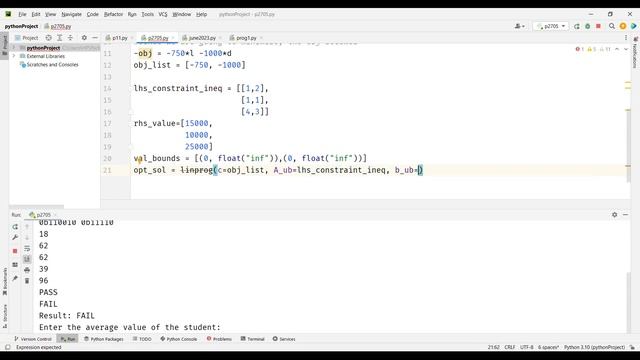Click CRLF line separator in status bar
Screen dimensions: 640x360
pyautogui.click(x=509, y=347)
